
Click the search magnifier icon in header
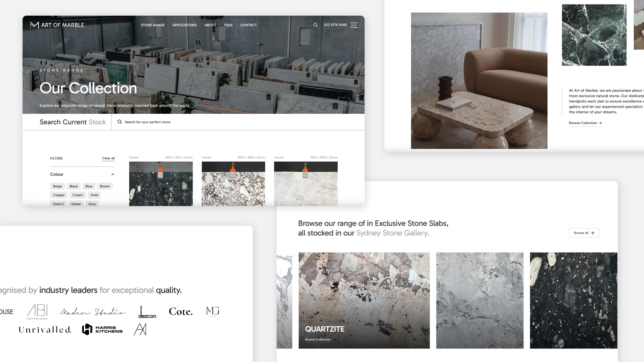point(315,25)
